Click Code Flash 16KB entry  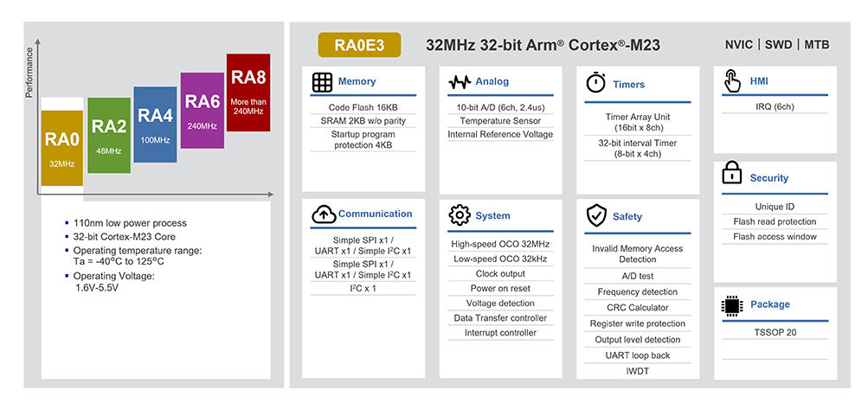(x=363, y=107)
